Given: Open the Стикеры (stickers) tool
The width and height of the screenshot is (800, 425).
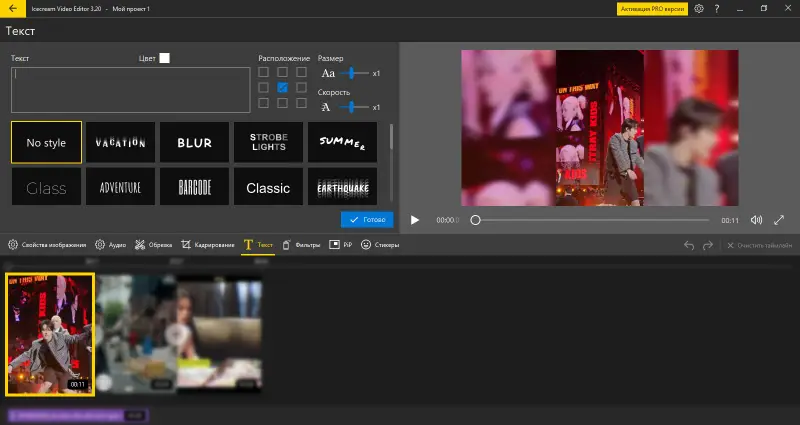Looking at the screenshot, I should point(379,245).
